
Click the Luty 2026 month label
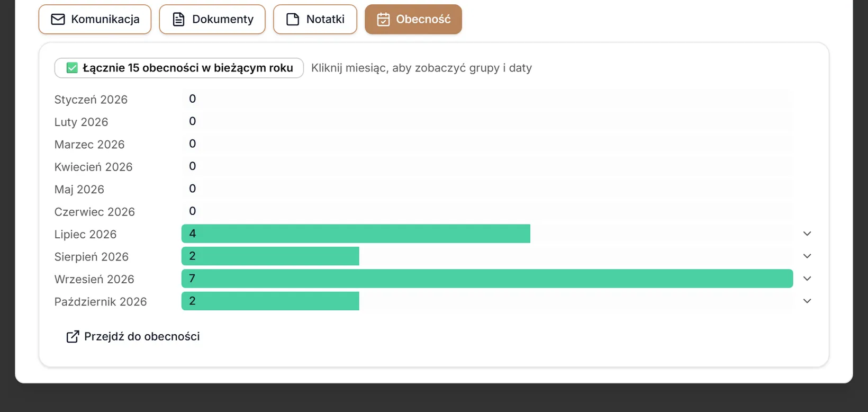(81, 122)
